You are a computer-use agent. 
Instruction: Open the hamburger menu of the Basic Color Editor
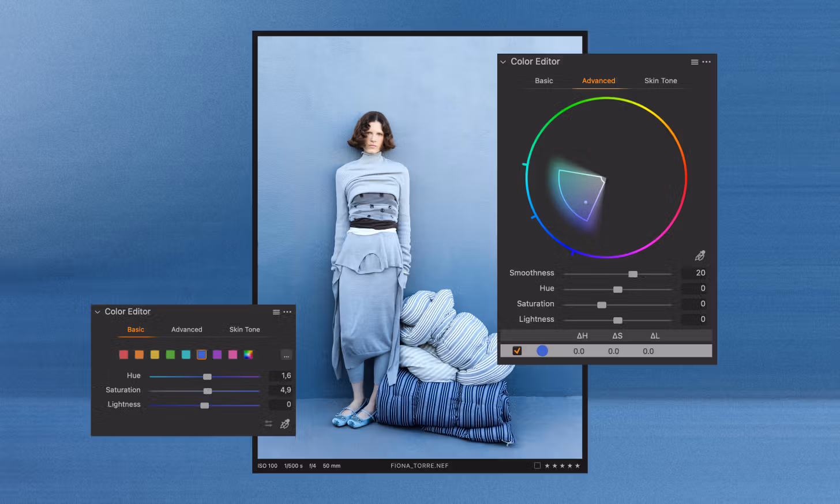(x=276, y=312)
